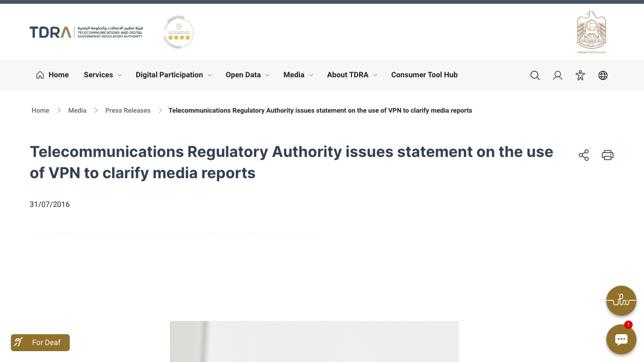Click the current page breadcrumb title

(320, 110)
